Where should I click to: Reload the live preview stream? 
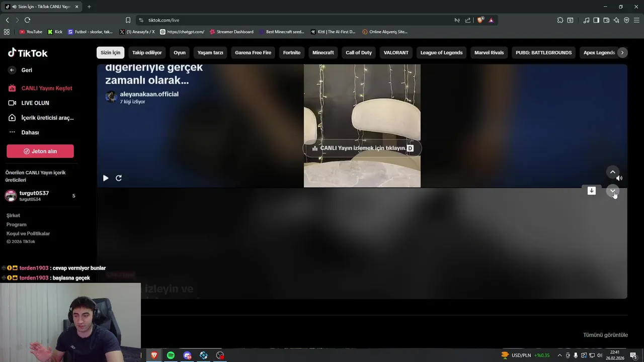click(119, 178)
